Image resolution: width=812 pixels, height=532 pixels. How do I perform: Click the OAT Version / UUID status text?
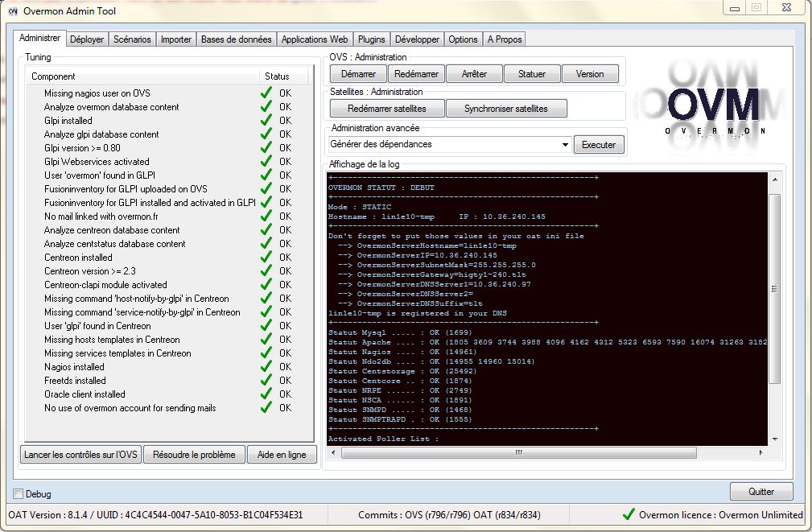[155, 515]
